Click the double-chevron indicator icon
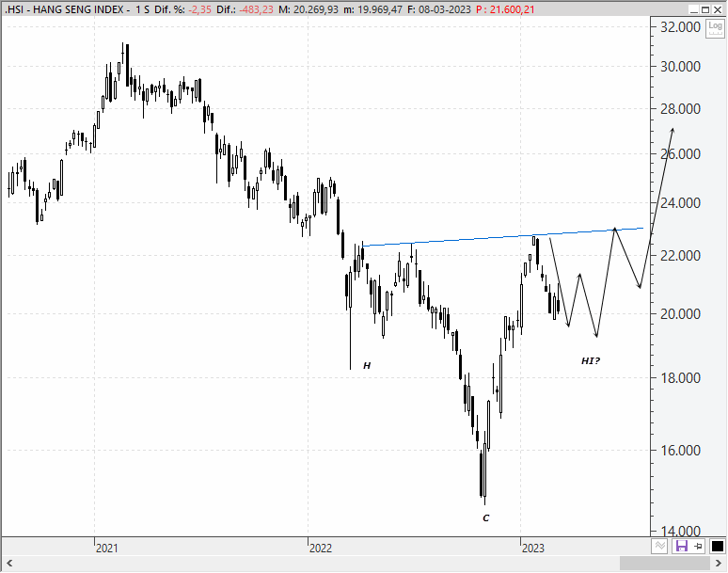This screenshot has height=573, width=728. (x=659, y=546)
